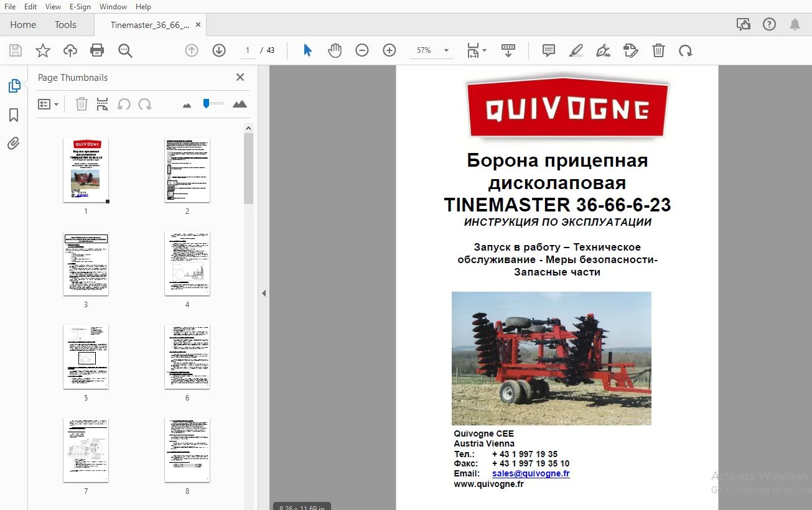Select page 5 thumbnail
This screenshot has height=510, width=812.
[x=86, y=357]
